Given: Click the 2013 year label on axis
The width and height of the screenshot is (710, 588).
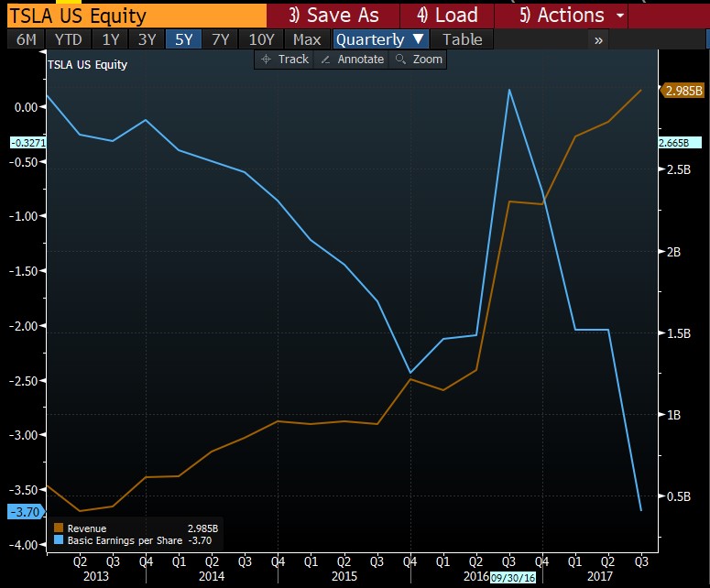Looking at the screenshot, I should point(96,576).
